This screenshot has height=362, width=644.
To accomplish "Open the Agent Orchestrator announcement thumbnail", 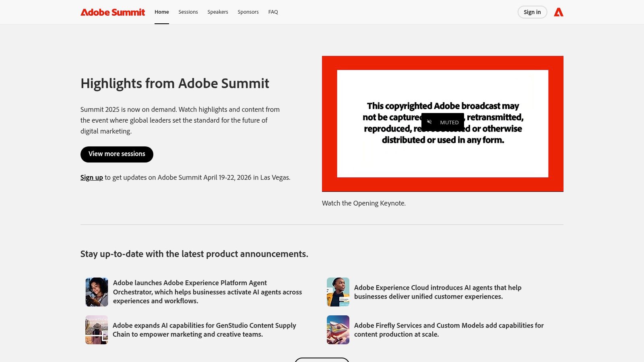I will click(96, 292).
